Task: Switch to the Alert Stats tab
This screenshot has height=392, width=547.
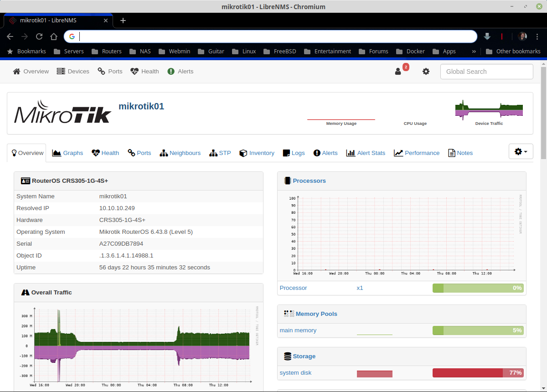Action: point(366,153)
